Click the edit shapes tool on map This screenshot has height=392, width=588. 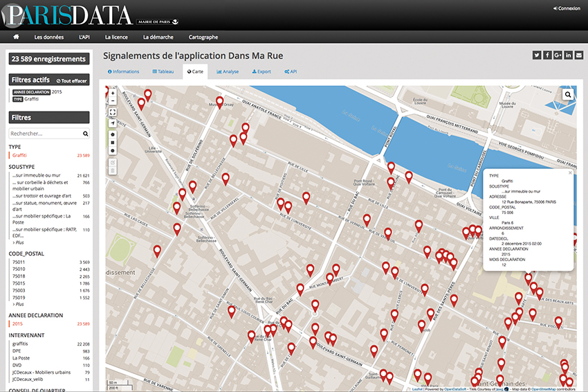[x=113, y=163]
